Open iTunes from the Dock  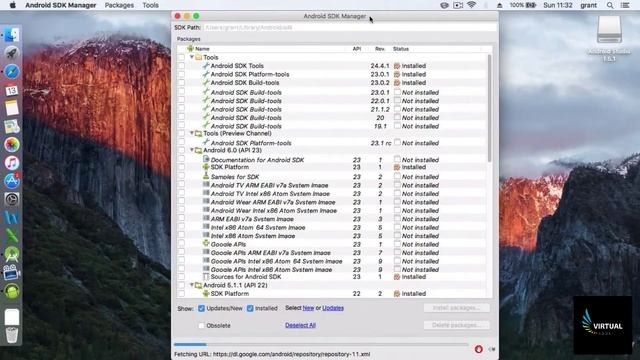point(12,163)
